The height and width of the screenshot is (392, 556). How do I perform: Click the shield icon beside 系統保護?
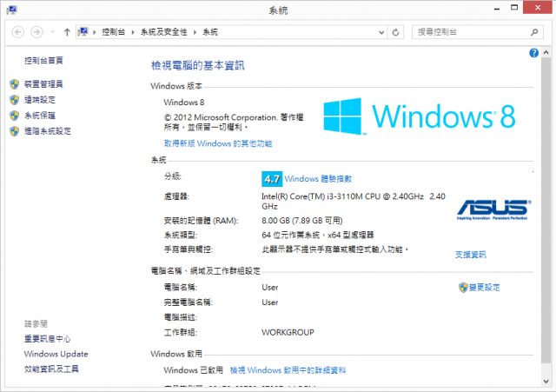coord(14,116)
